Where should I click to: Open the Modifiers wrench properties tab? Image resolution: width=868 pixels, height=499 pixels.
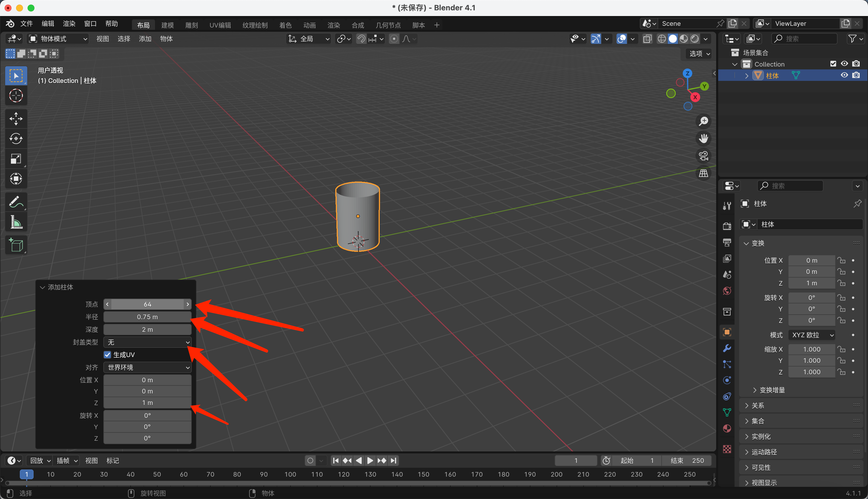[727, 348]
